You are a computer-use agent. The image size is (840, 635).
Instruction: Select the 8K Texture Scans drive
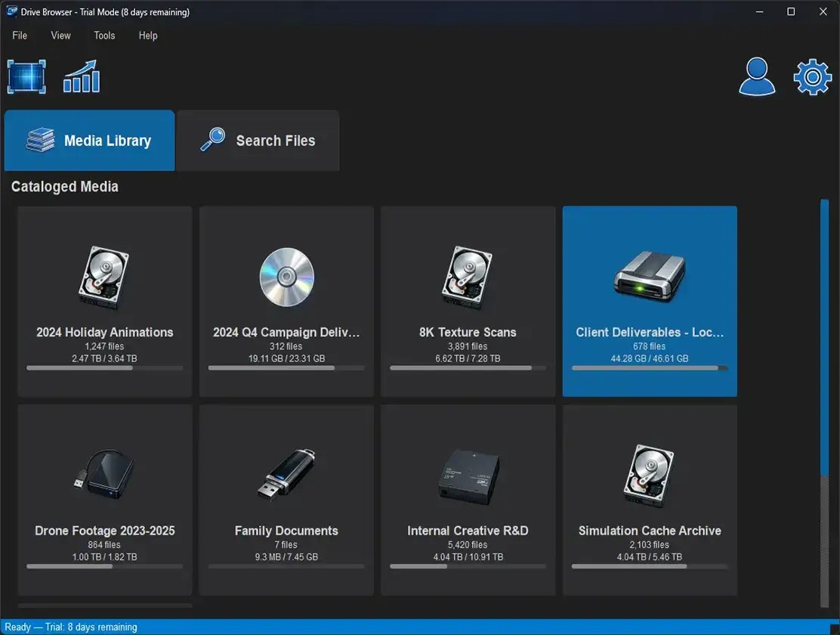click(467, 301)
